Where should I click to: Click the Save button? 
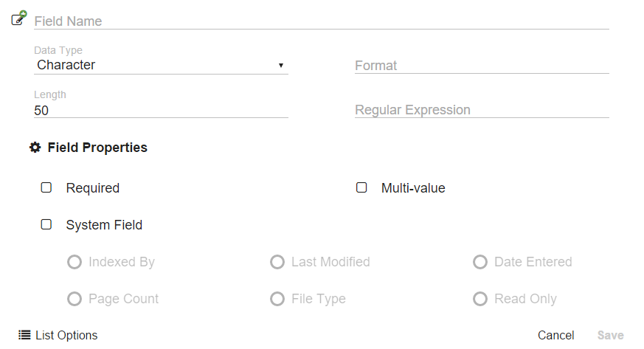coord(610,335)
